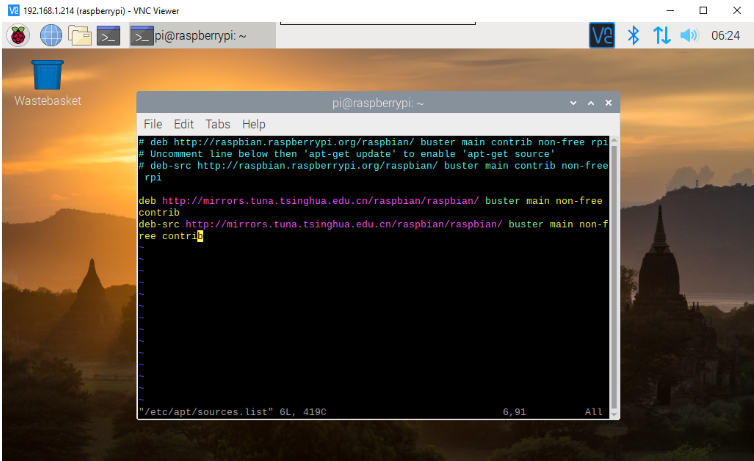
Task: Click the 'rpi' continuation line text
Action: 153,177
